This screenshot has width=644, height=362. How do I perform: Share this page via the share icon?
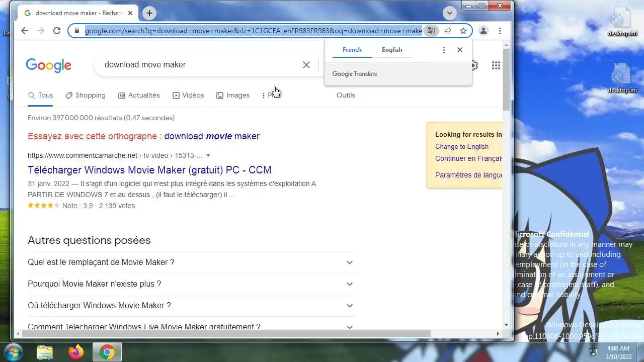[x=447, y=31]
